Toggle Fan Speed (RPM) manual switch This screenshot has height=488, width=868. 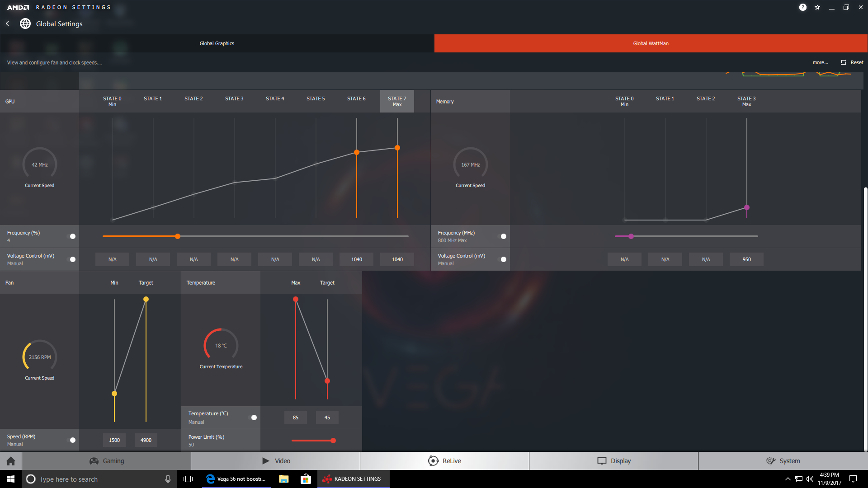[72, 440]
